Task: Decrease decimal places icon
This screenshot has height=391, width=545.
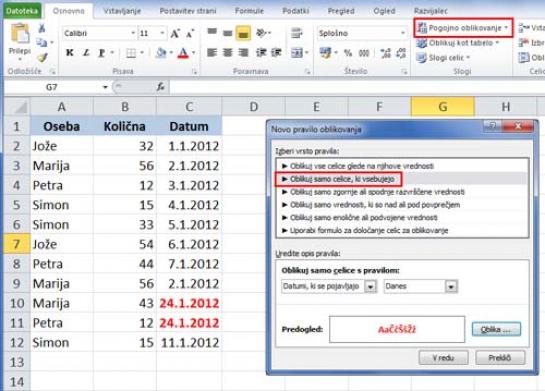Action: click(x=401, y=53)
